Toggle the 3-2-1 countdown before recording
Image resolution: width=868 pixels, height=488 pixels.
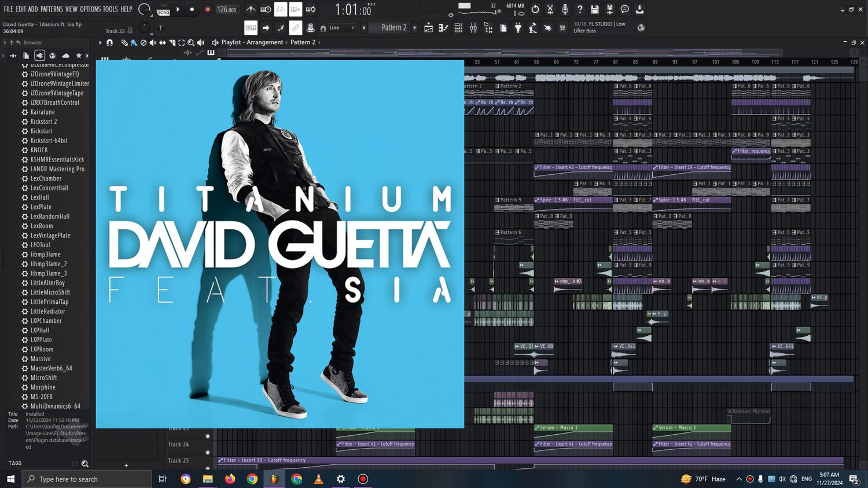coord(280,9)
